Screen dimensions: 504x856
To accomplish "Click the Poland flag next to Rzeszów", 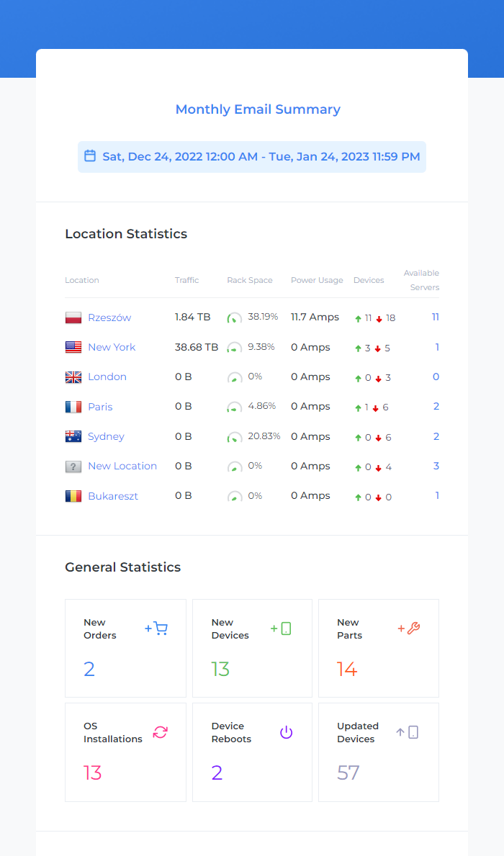I will (x=73, y=317).
